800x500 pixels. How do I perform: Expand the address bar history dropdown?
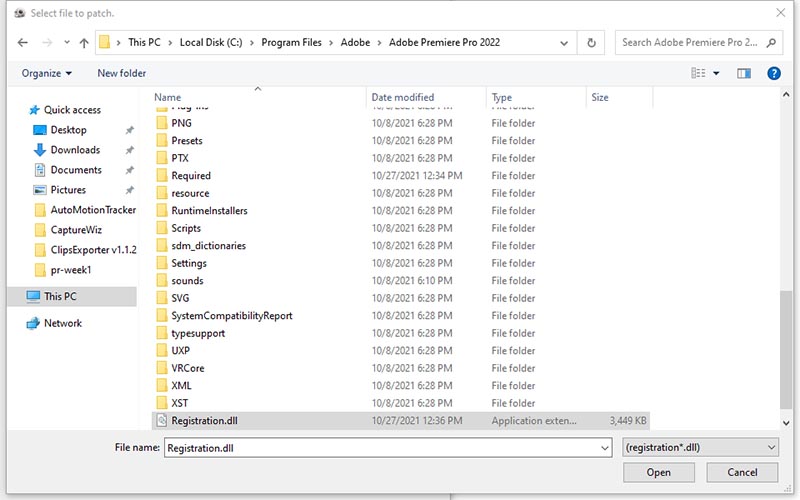point(564,43)
